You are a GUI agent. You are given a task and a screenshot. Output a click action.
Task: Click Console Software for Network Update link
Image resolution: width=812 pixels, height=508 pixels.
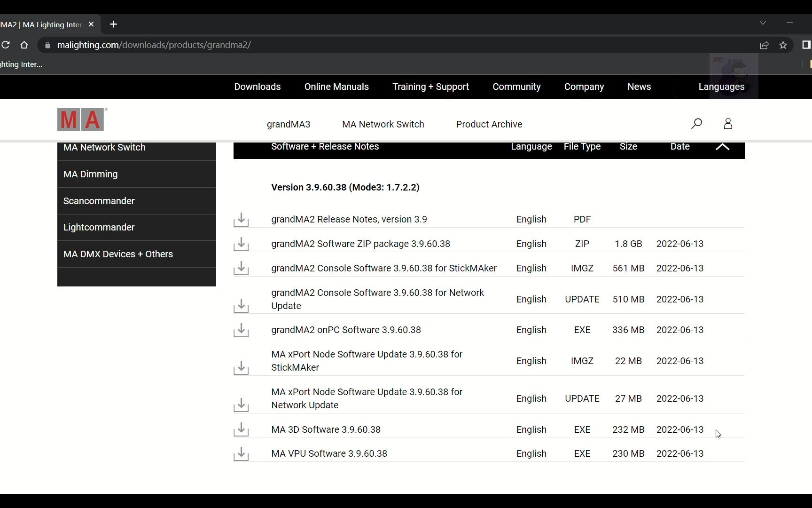[x=377, y=299]
